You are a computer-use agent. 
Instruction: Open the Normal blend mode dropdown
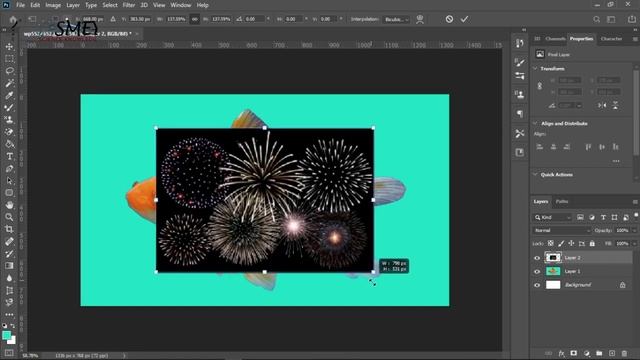pos(562,231)
